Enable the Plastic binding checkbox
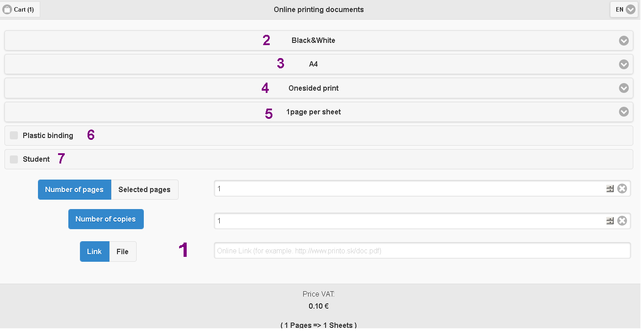 point(14,135)
